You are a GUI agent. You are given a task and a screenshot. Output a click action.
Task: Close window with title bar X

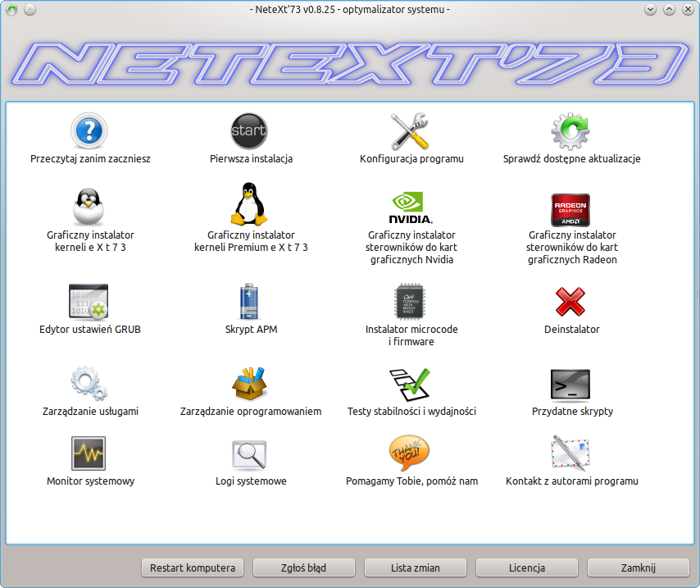click(x=688, y=9)
